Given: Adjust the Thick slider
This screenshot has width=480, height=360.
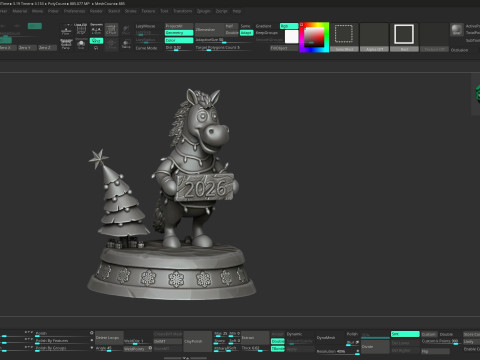Looking at the screenshot, I should point(255,348).
